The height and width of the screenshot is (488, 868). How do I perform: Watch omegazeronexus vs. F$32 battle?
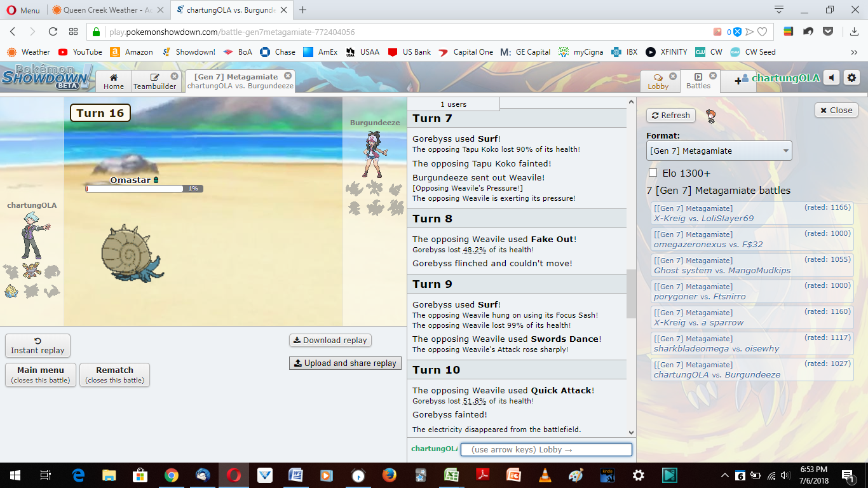click(752, 240)
